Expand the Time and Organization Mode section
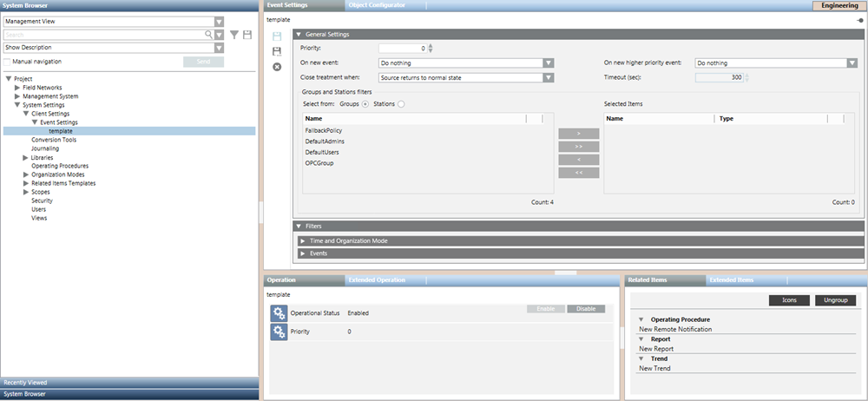The height and width of the screenshot is (401, 868). coord(302,240)
